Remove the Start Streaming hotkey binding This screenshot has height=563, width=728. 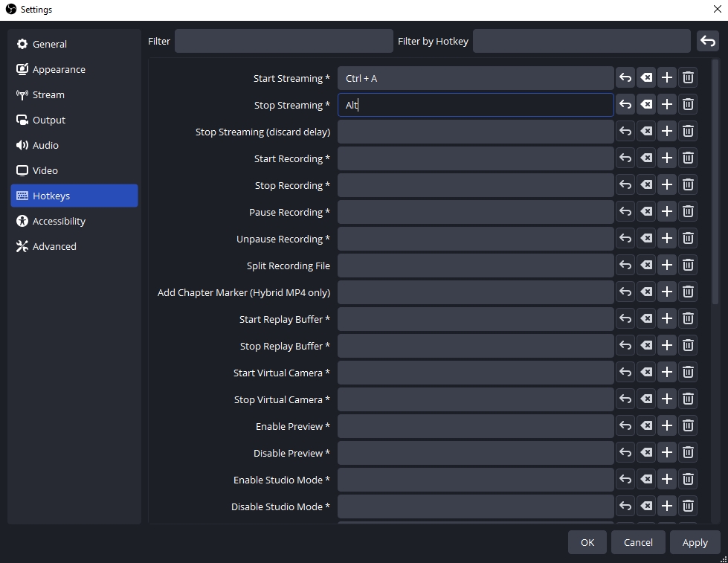(688, 77)
